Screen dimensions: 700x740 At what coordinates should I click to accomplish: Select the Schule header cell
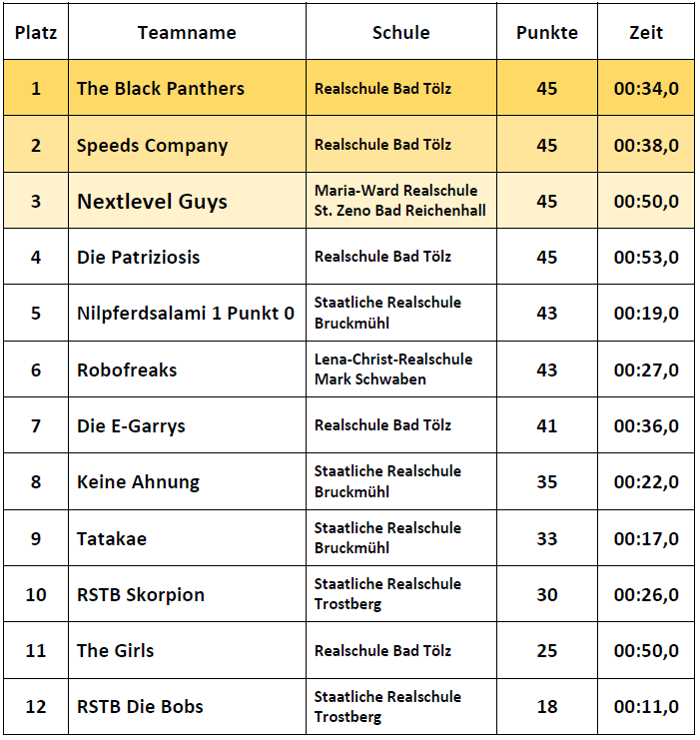coord(400,32)
